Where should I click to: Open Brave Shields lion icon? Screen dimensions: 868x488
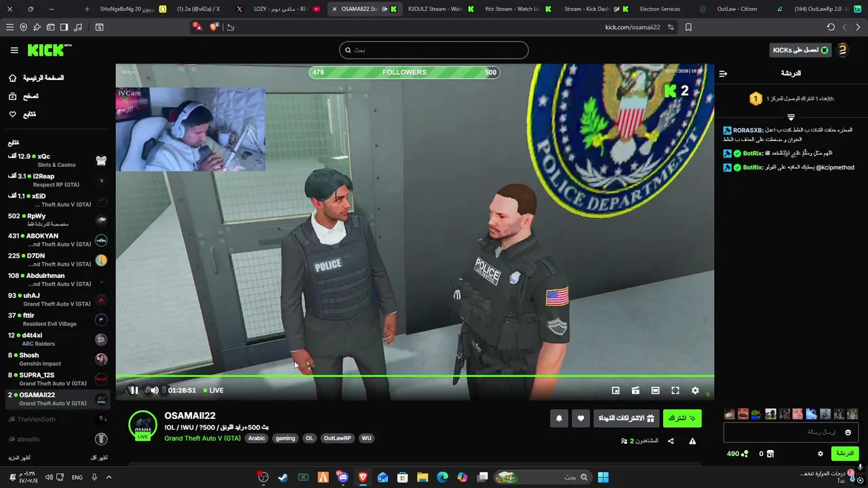pyautogui.click(x=214, y=27)
